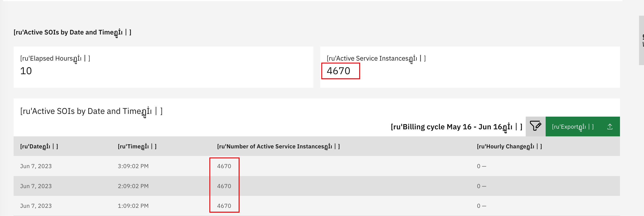This screenshot has height=216, width=644.
Task: Expand the Number of Active Service Instances header
Action: point(278,146)
